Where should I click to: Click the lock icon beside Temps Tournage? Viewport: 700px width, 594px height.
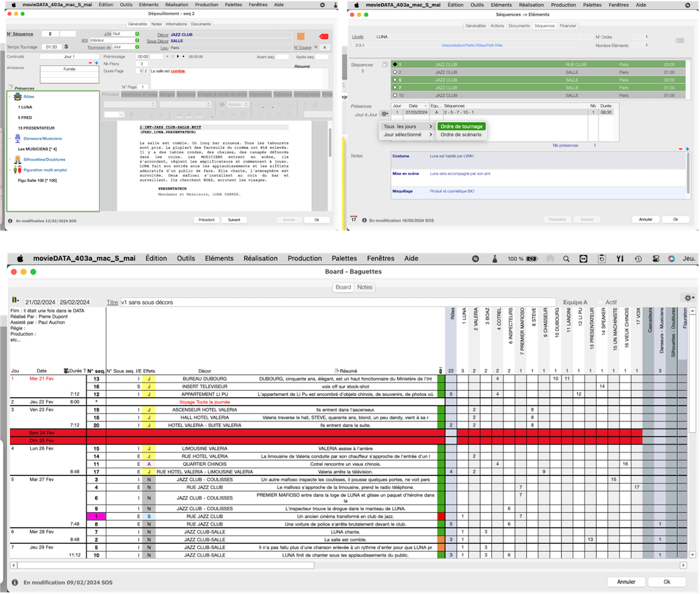tap(66, 47)
